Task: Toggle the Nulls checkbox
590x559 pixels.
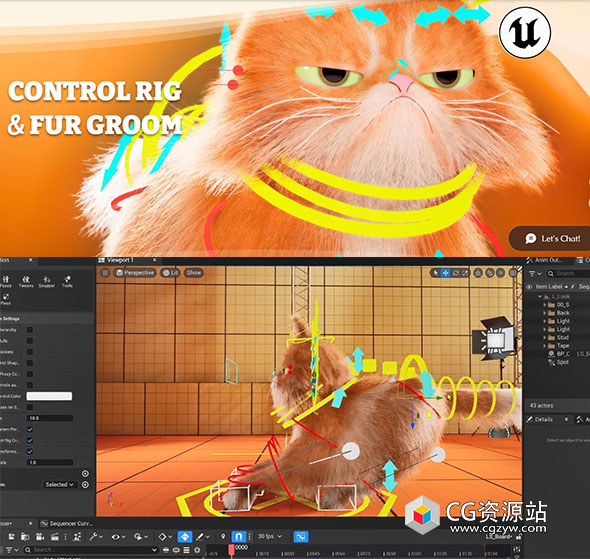Action: coord(30,341)
